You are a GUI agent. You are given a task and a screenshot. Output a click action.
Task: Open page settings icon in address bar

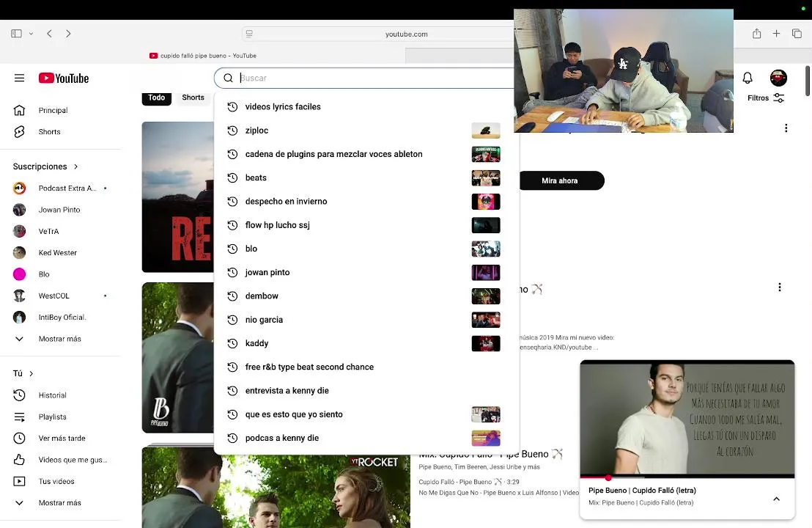tap(249, 34)
